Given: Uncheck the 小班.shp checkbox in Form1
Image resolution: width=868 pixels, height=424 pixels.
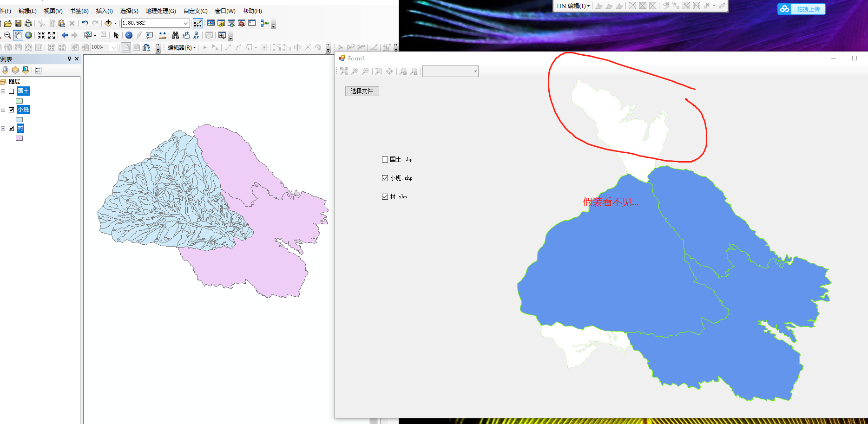Looking at the screenshot, I should [385, 178].
